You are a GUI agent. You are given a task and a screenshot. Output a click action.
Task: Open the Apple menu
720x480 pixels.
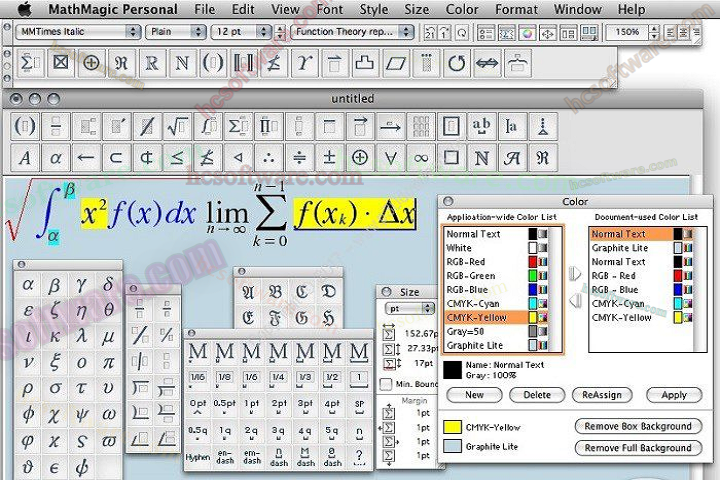click(24, 9)
